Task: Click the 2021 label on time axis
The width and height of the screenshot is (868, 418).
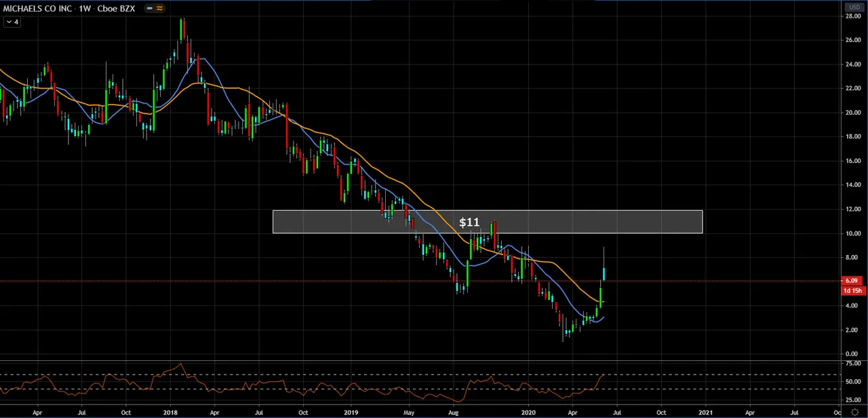Action: click(705, 411)
